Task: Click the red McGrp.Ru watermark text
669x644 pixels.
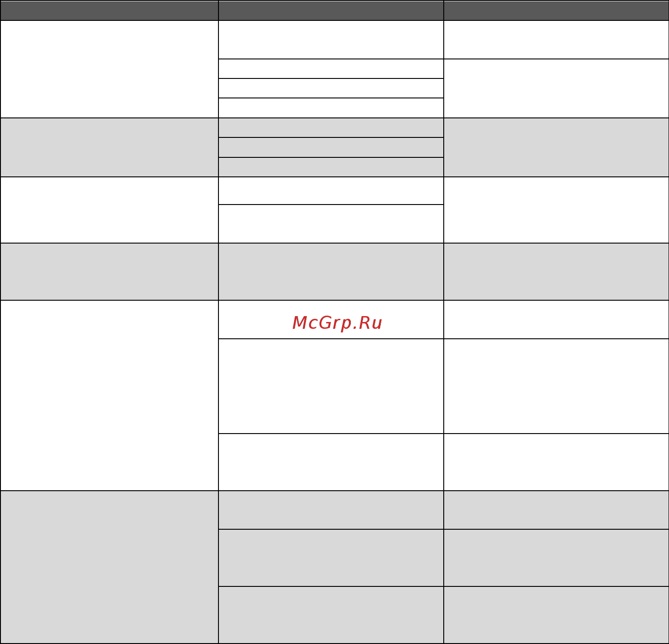Action: tap(337, 323)
